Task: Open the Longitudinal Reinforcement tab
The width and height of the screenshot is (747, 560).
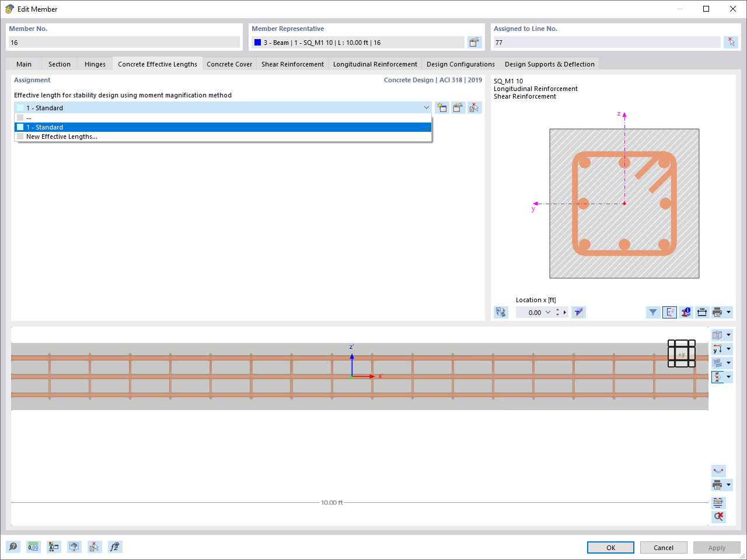Action: (375, 64)
